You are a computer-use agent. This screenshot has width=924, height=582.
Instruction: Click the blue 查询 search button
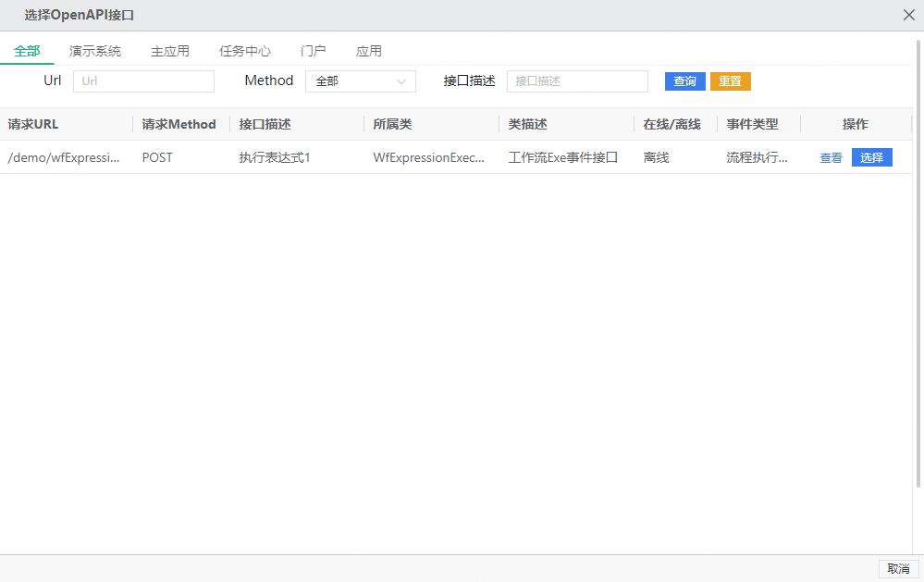(x=684, y=81)
